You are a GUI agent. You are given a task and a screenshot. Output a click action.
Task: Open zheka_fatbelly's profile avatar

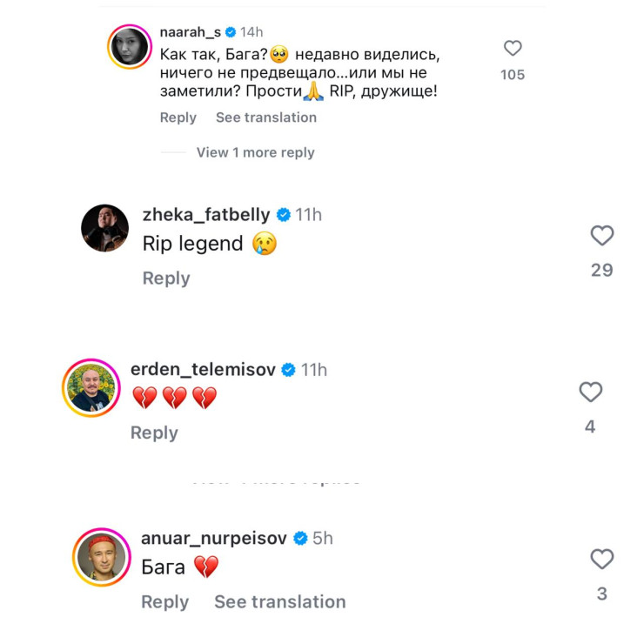pyautogui.click(x=105, y=230)
